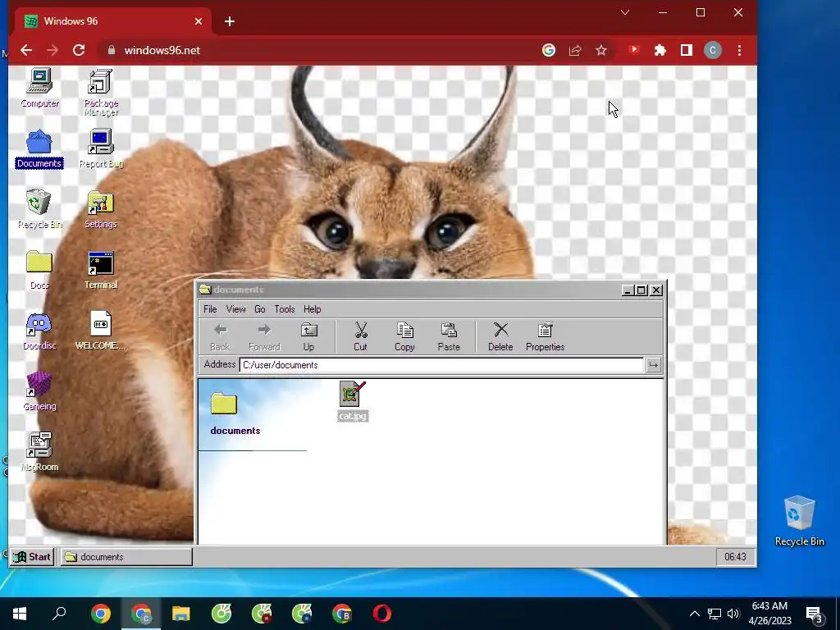Open a new Chrome tab

[x=230, y=21]
